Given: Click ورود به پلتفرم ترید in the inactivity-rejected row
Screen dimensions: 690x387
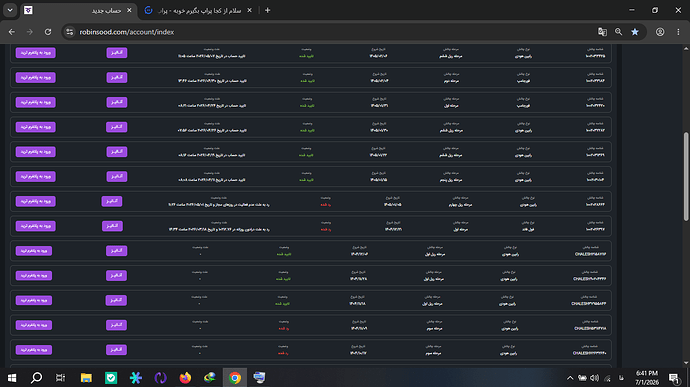Looking at the screenshot, I should click(x=36, y=201).
